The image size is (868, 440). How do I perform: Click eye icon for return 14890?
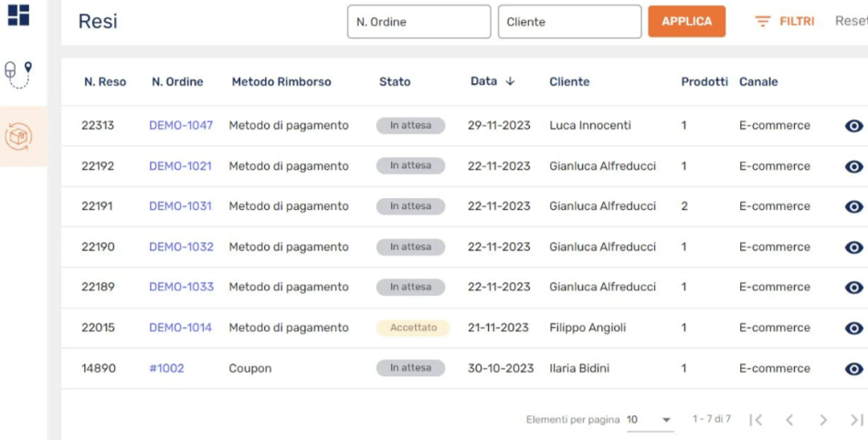tap(853, 369)
